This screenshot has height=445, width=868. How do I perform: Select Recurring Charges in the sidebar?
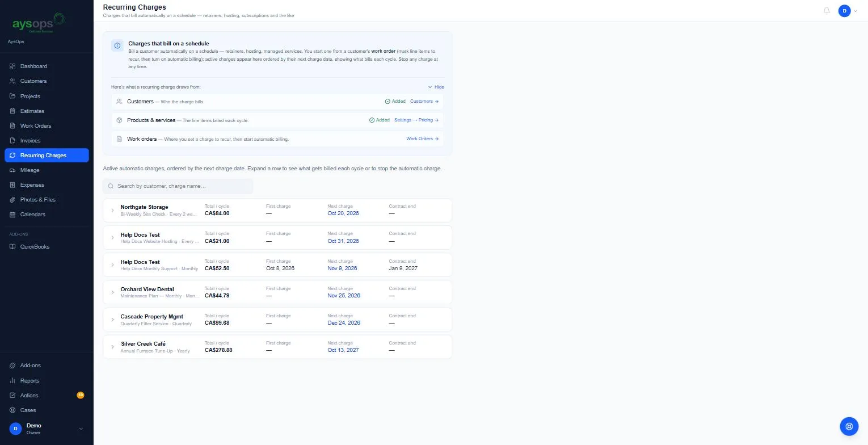point(47,156)
